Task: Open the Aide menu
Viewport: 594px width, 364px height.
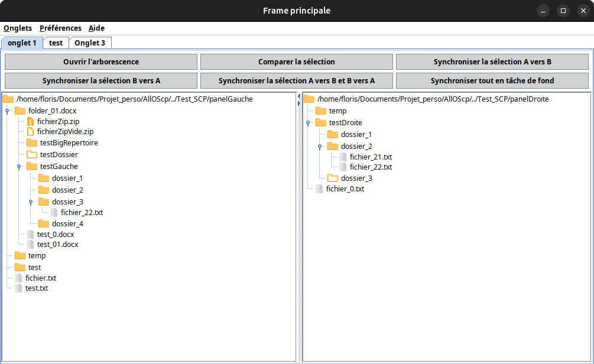Action: 96,28
